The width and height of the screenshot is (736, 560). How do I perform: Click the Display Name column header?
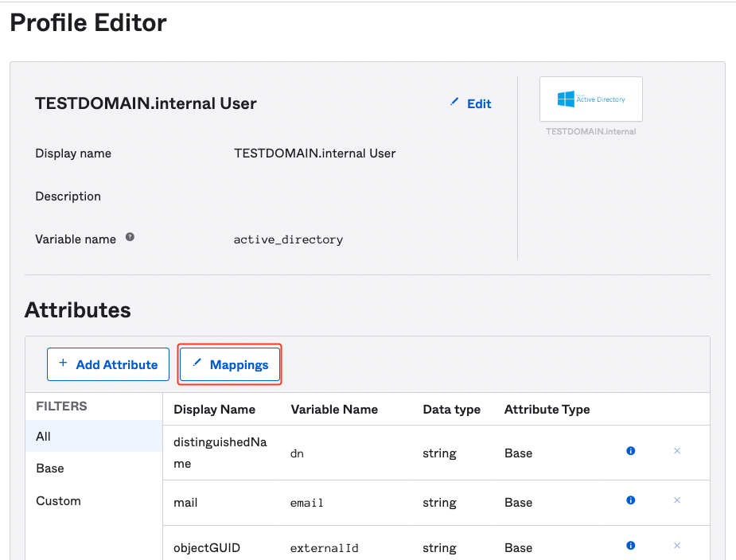coord(214,409)
